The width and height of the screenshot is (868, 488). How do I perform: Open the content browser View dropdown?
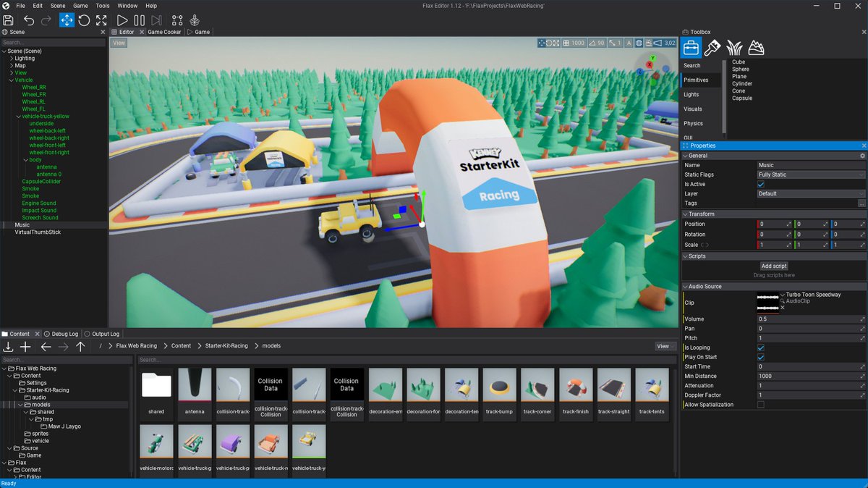(x=665, y=346)
